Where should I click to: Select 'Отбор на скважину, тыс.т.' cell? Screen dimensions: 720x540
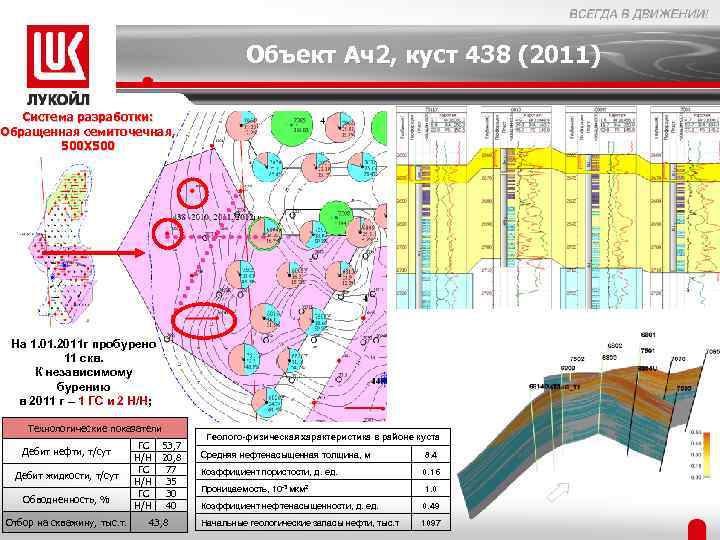point(67,523)
